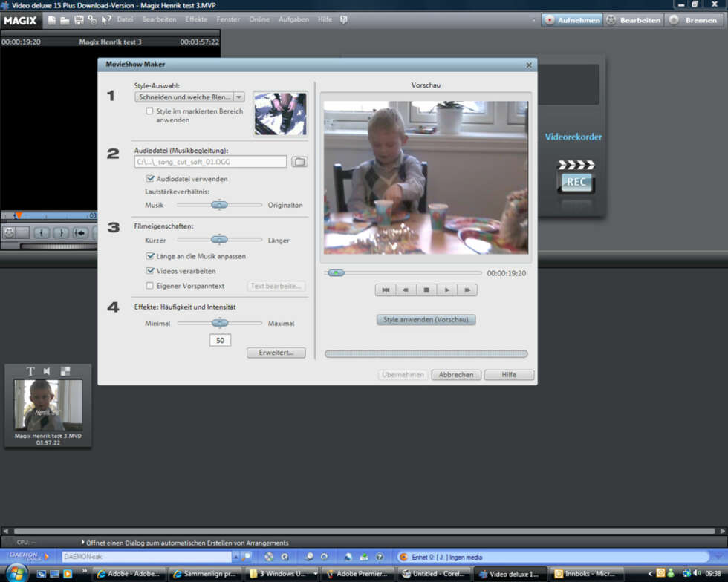Expand the Daemon search field dropdown arrow

pos(235,557)
